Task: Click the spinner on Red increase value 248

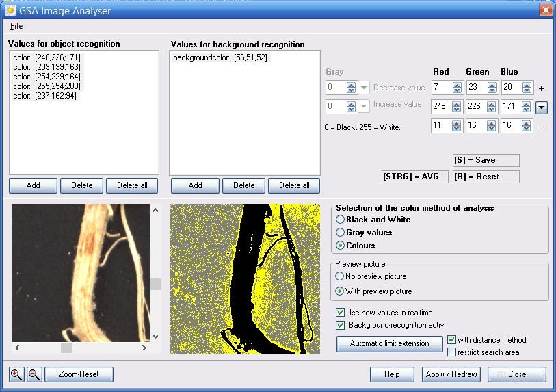Action: click(x=455, y=107)
